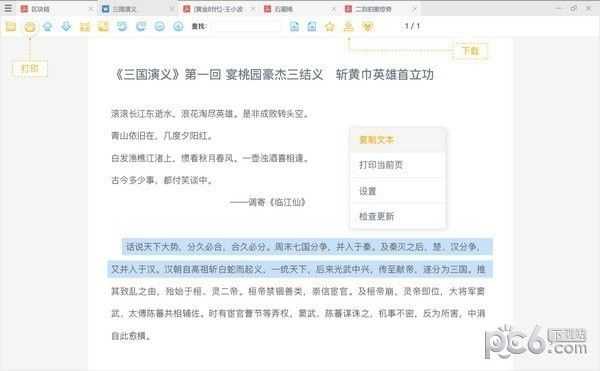Click the print icon in toolbar

30,27
